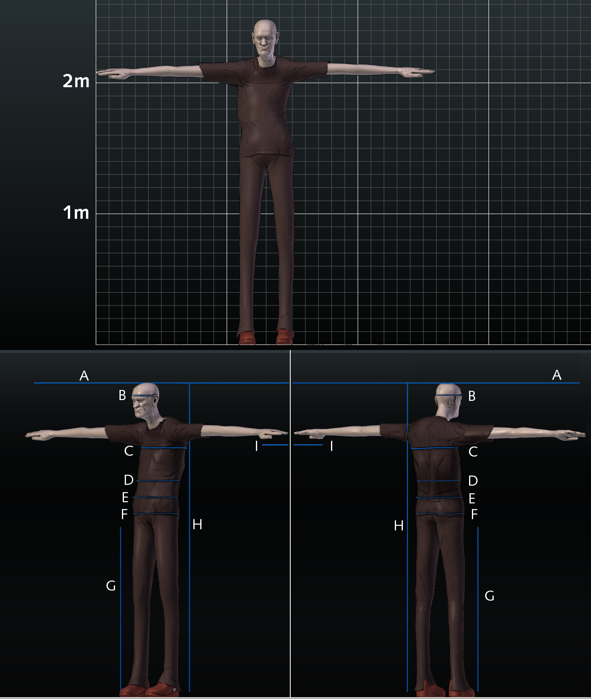Select chest label C in the front-angle view
The height and width of the screenshot is (700, 591).
[x=129, y=451]
